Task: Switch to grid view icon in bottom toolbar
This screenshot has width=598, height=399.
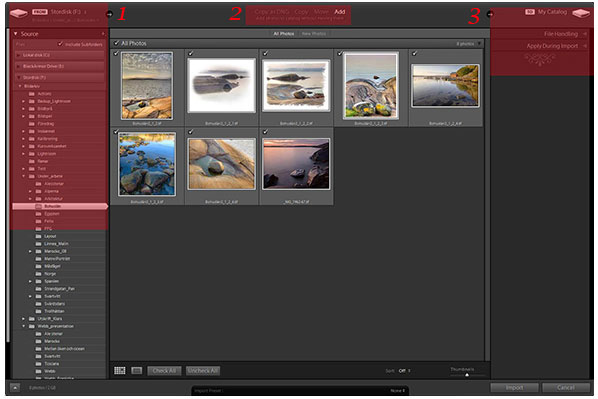Action: [x=120, y=370]
